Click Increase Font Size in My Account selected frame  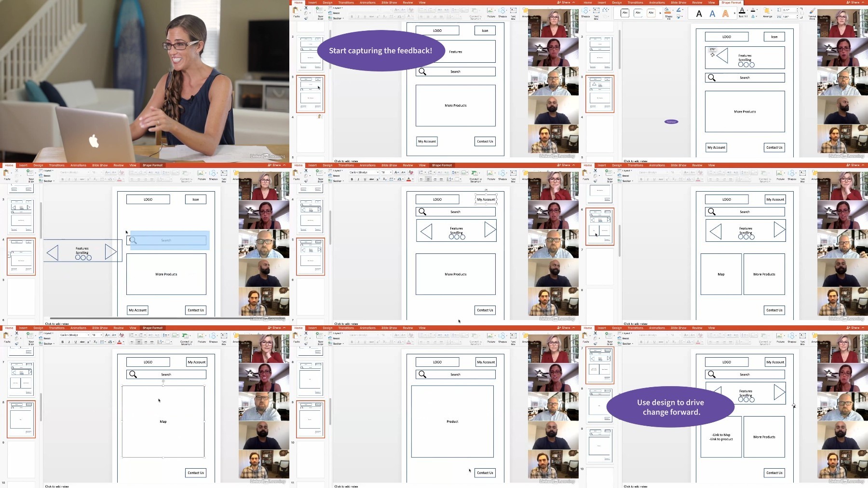point(396,172)
